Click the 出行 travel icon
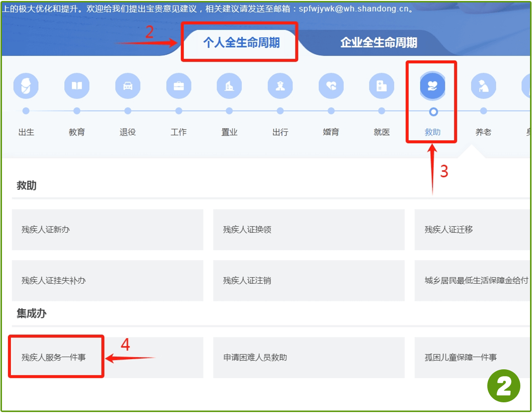The height and width of the screenshot is (413, 532). pos(280,86)
